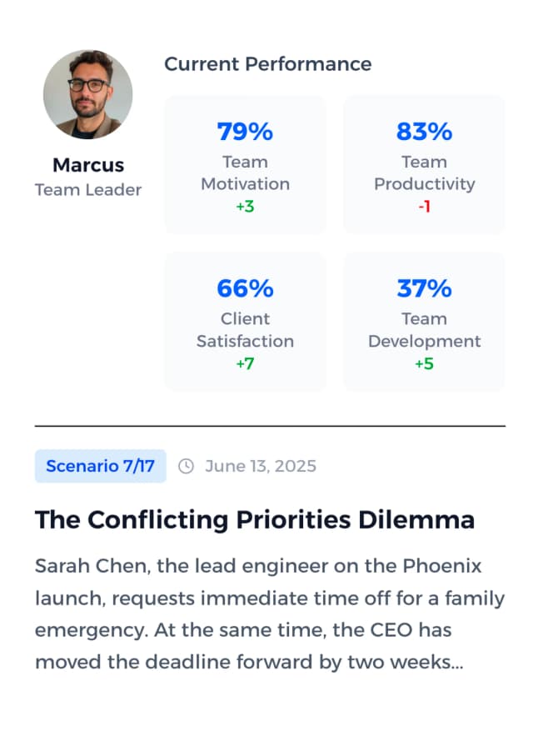Select the scenario title text
This screenshot has width=533, height=756.
click(x=255, y=519)
